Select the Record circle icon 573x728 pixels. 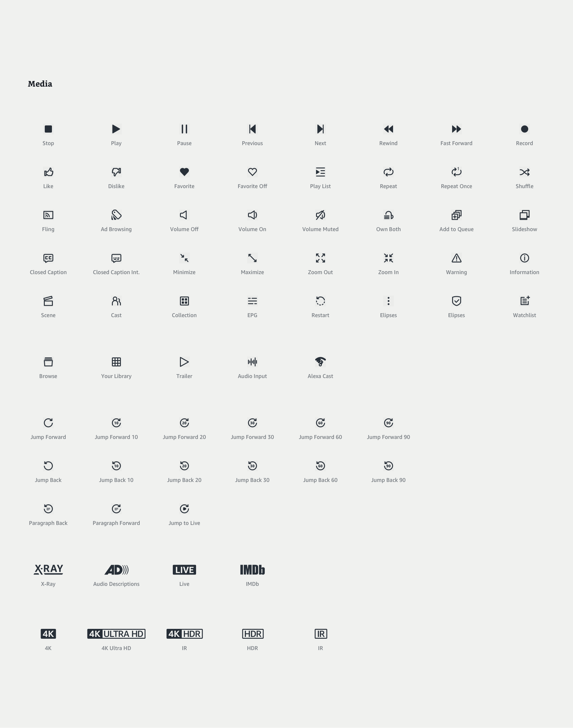click(x=524, y=129)
